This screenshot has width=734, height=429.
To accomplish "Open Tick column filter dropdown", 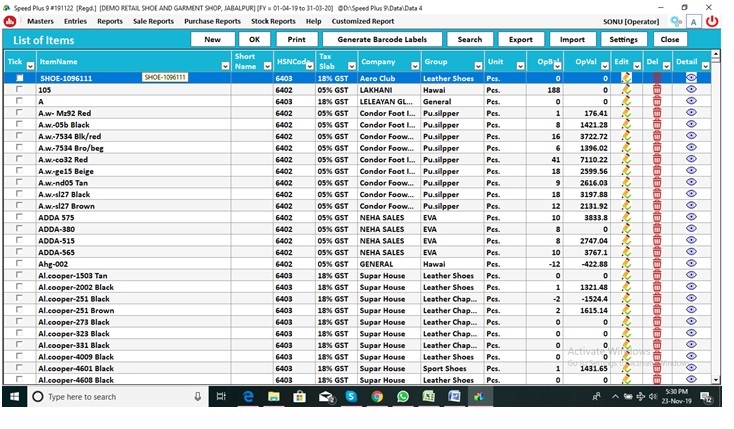I will [x=30, y=66].
